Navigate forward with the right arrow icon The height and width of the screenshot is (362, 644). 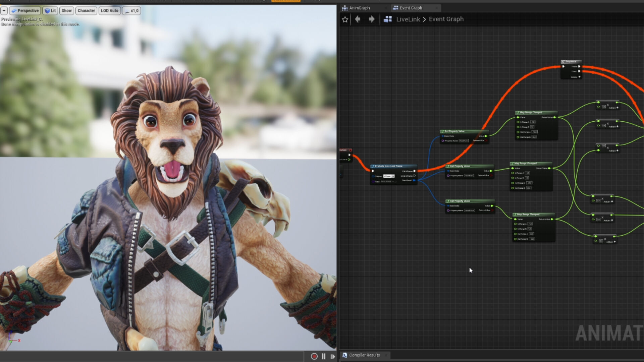pos(371,19)
